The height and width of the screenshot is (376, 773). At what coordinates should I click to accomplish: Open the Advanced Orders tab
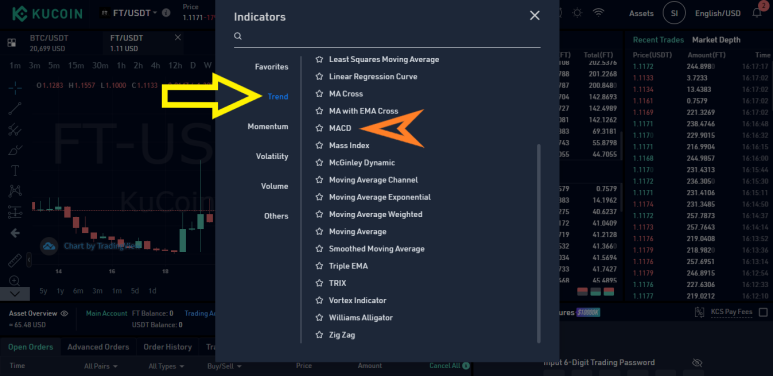pos(98,347)
